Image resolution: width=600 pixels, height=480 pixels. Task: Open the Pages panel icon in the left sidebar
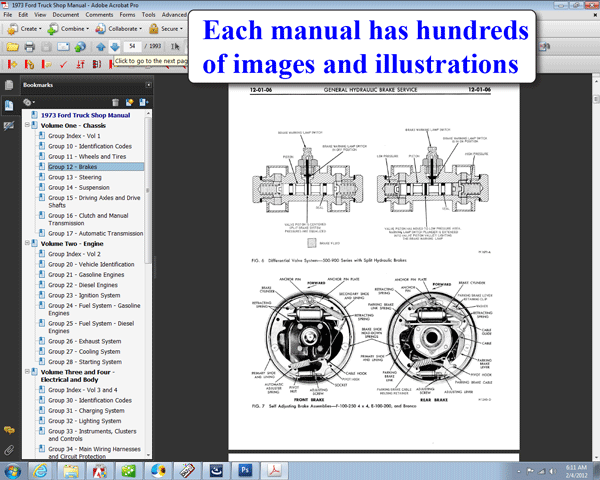coord(9,85)
